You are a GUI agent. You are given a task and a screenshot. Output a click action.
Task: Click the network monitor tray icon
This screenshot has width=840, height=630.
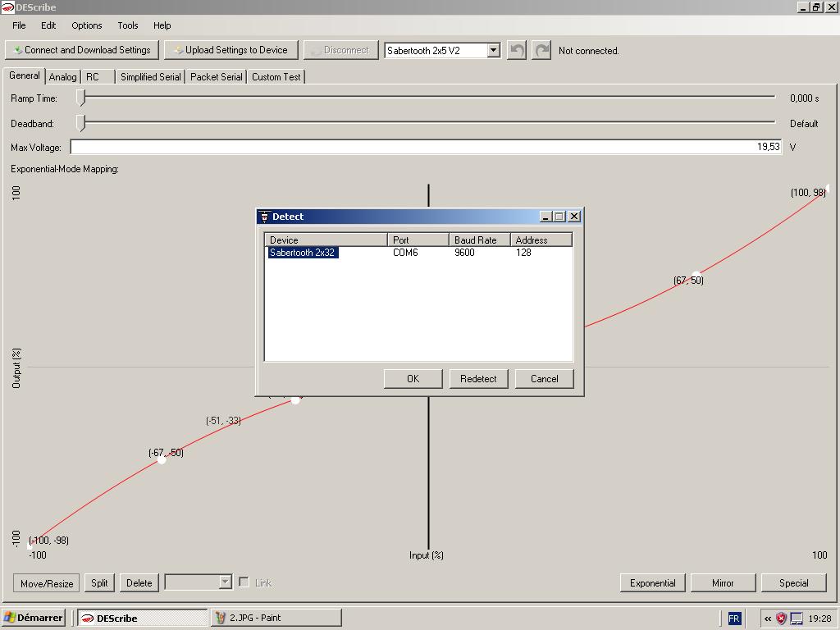coord(797,619)
